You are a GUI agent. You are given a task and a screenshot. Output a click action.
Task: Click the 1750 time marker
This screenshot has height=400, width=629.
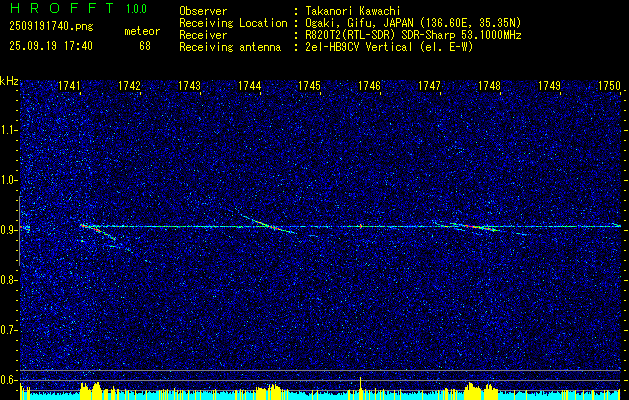[x=609, y=86]
